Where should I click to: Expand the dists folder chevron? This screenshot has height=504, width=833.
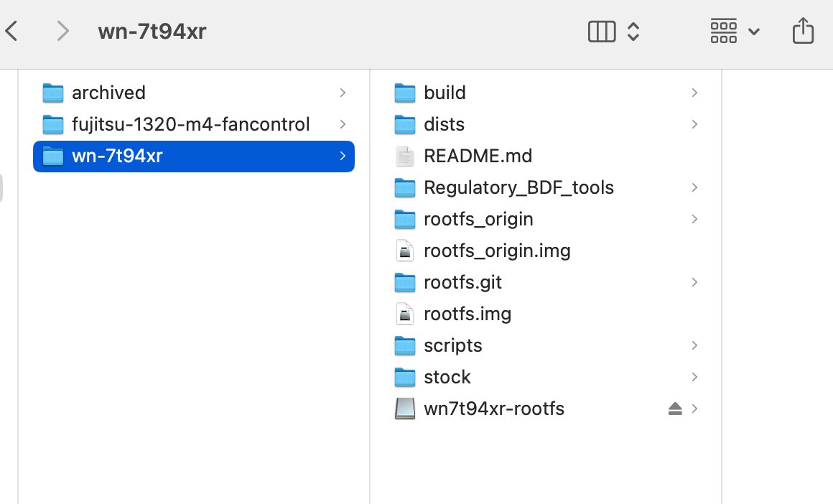(x=694, y=124)
